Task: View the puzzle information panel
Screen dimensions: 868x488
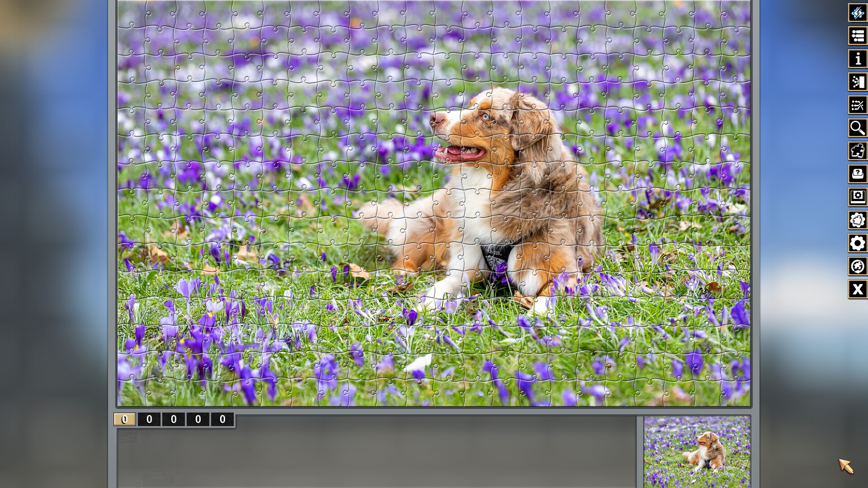Action: 857,59
